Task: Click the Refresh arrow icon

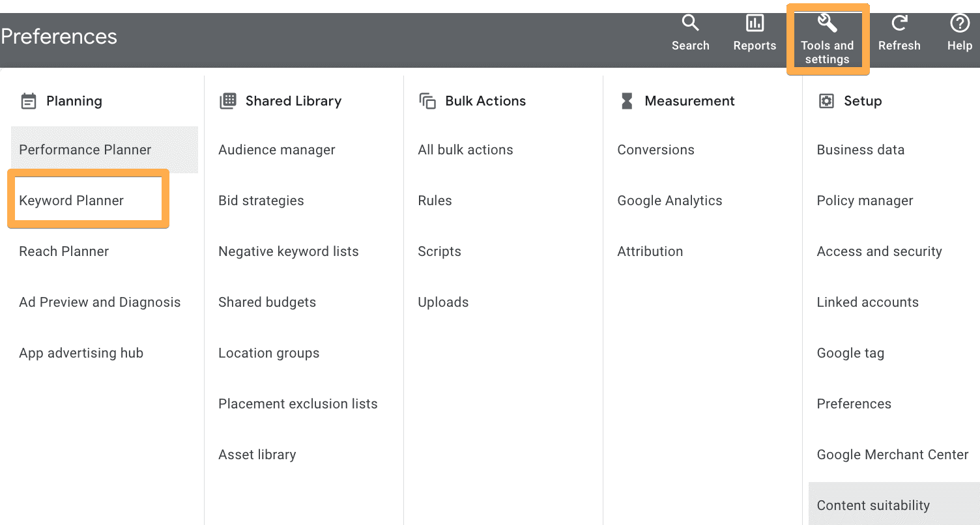Action: 899,24
